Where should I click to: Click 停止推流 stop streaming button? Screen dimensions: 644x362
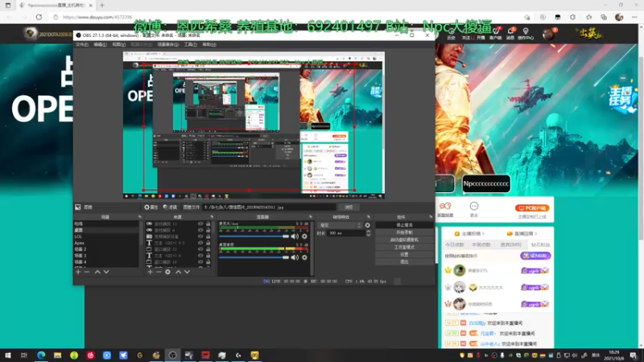(404, 225)
